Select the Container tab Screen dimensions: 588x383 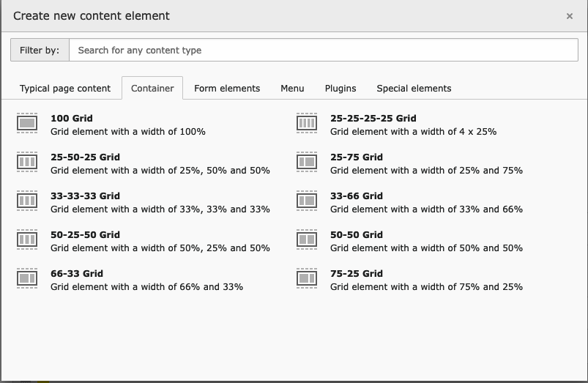(x=152, y=89)
